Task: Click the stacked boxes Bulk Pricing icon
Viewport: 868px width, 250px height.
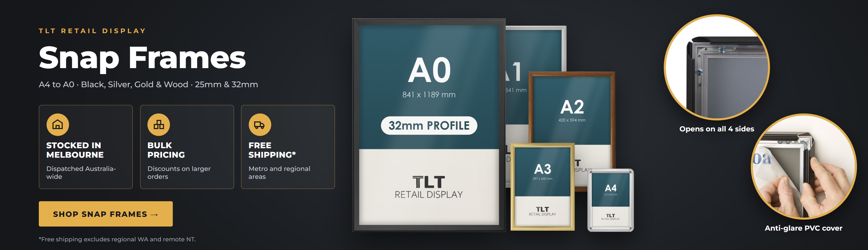Action: (x=159, y=125)
